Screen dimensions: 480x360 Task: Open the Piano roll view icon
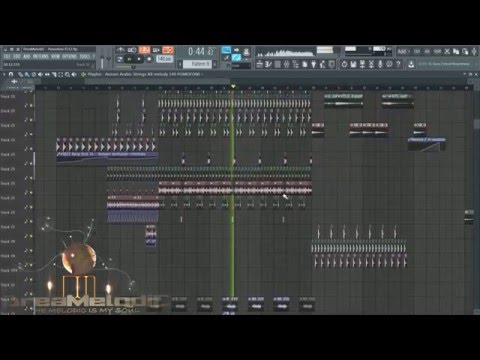click(269, 64)
